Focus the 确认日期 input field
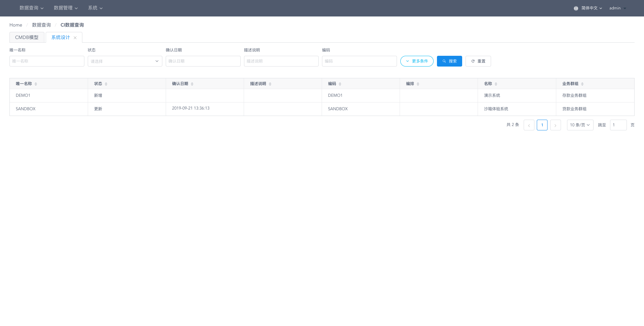The width and height of the screenshot is (644, 326). tap(203, 61)
